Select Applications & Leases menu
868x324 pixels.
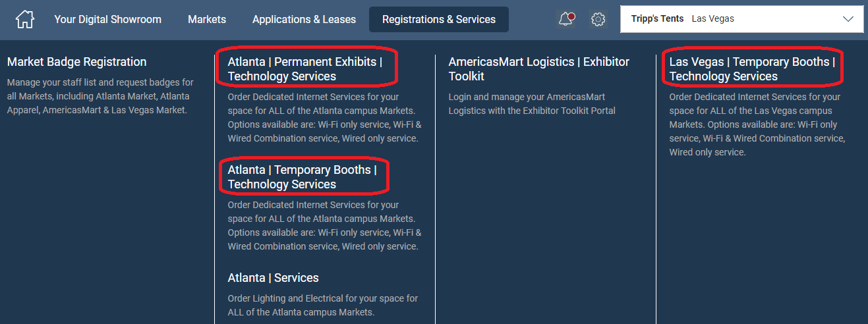click(x=304, y=19)
